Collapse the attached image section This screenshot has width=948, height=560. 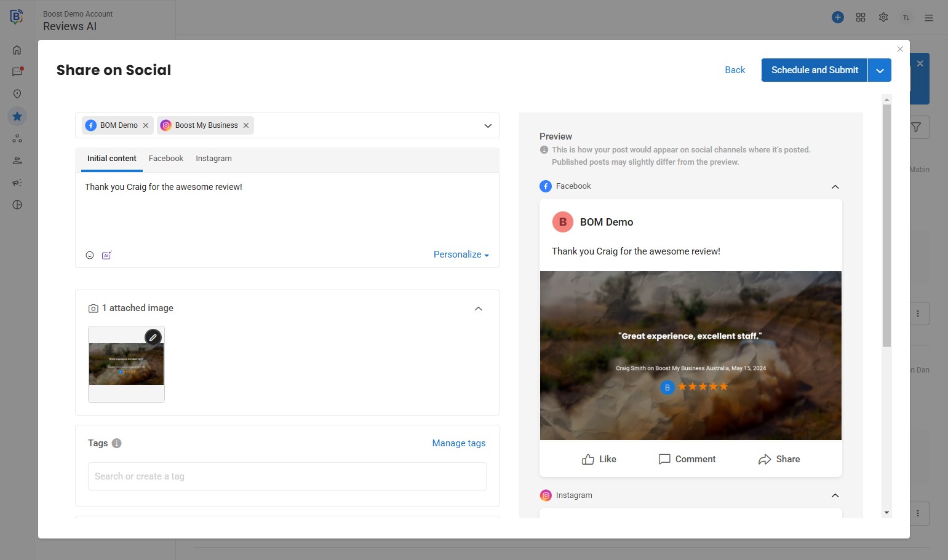pos(479,309)
